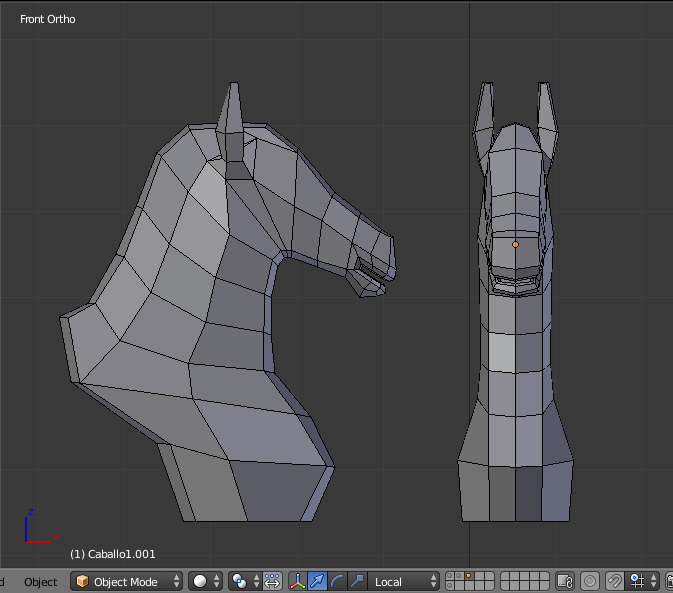Toggle manipulate center points button
This screenshot has width=673, height=593.
click(272, 581)
